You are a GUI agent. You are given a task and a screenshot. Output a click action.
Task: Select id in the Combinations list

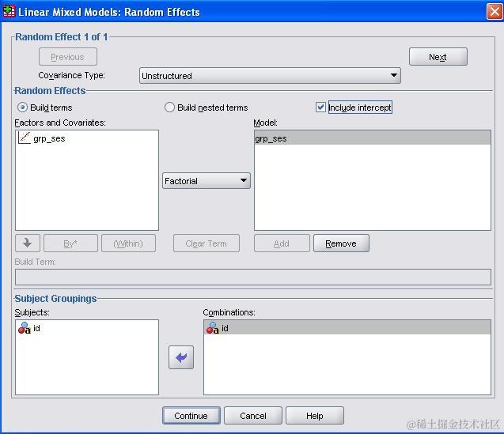pos(347,328)
